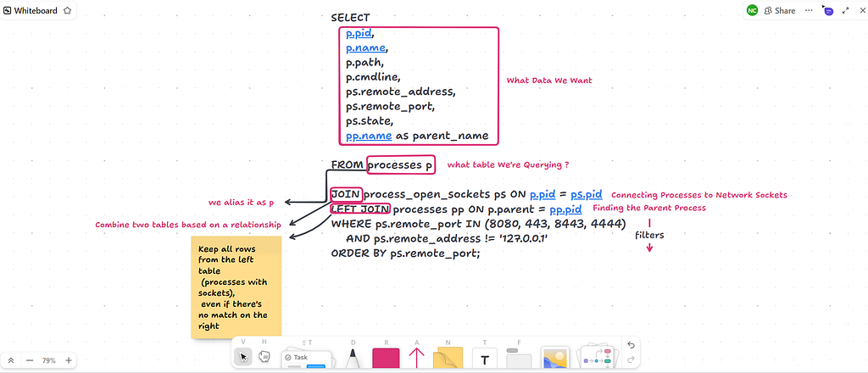Screen dimensions: 868x373
Task: Insert an image from the toolbar
Action: point(555,358)
